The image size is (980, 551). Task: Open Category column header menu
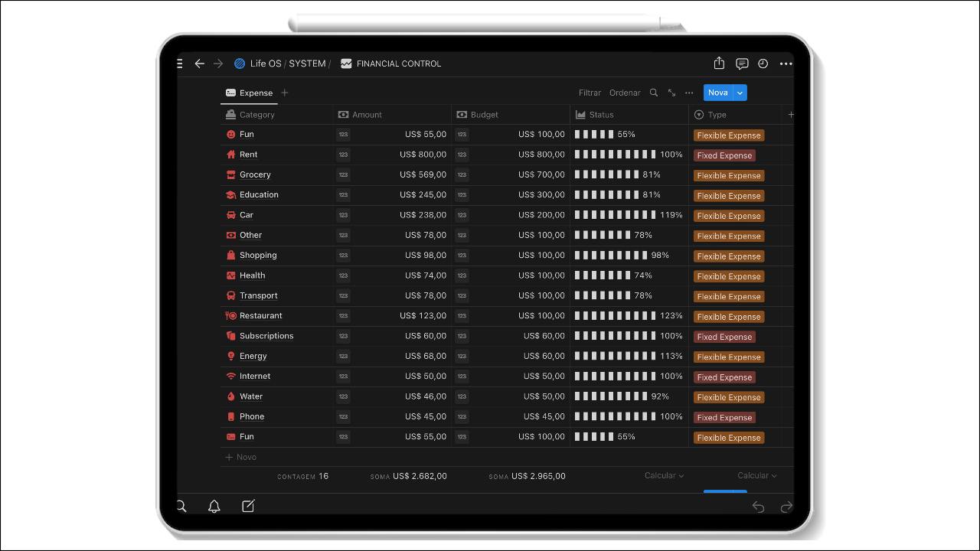[277, 115]
